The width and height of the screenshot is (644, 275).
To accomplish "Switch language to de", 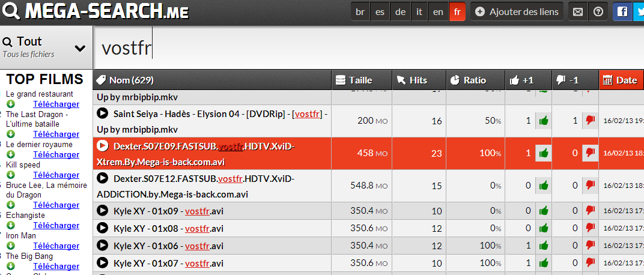I will click(x=400, y=12).
